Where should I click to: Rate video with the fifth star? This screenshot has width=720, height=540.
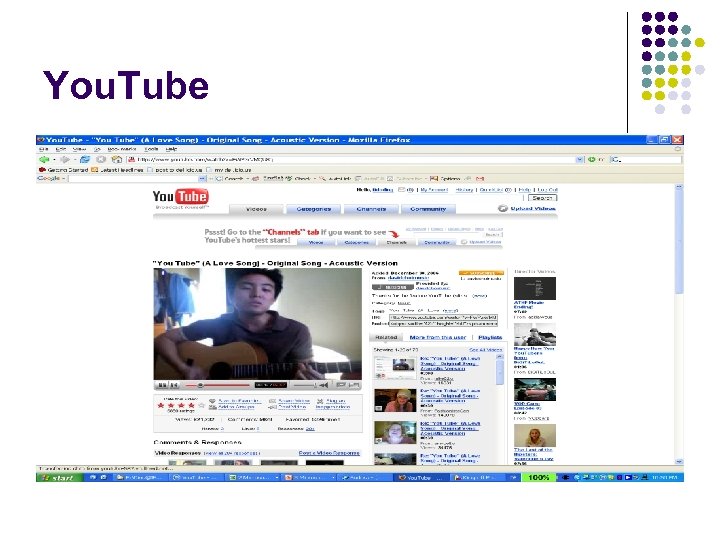pyautogui.click(x=201, y=405)
